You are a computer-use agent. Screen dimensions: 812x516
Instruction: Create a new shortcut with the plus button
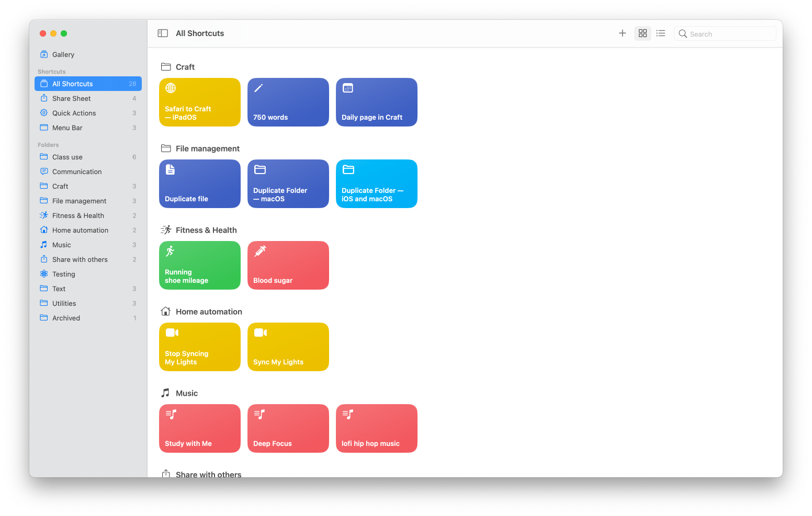click(x=622, y=33)
